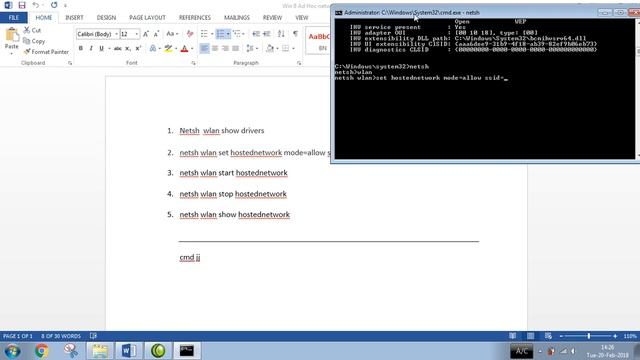Viewport: 640px width, 360px height.
Task: Apply Numbering list icon
Action: pyautogui.click(x=220, y=34)
